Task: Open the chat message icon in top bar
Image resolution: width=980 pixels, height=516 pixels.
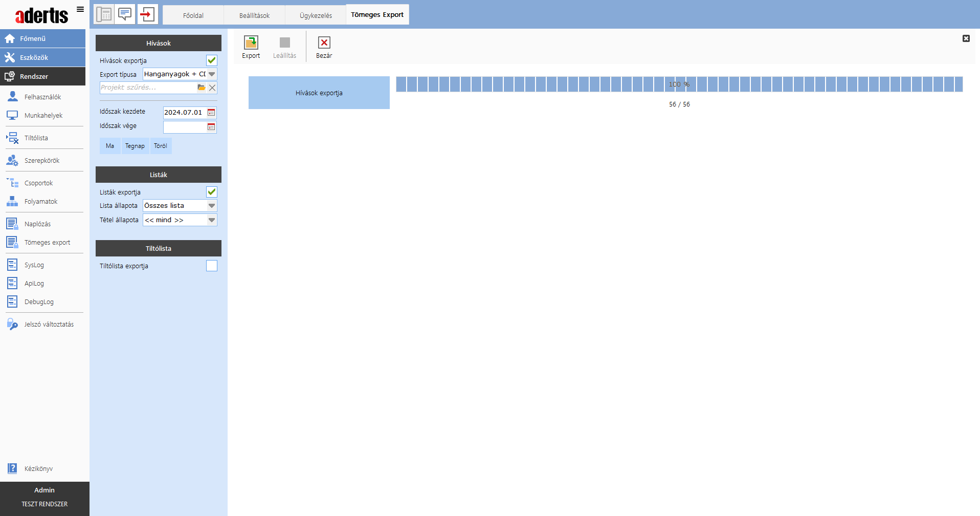Action: click(125, 14)
